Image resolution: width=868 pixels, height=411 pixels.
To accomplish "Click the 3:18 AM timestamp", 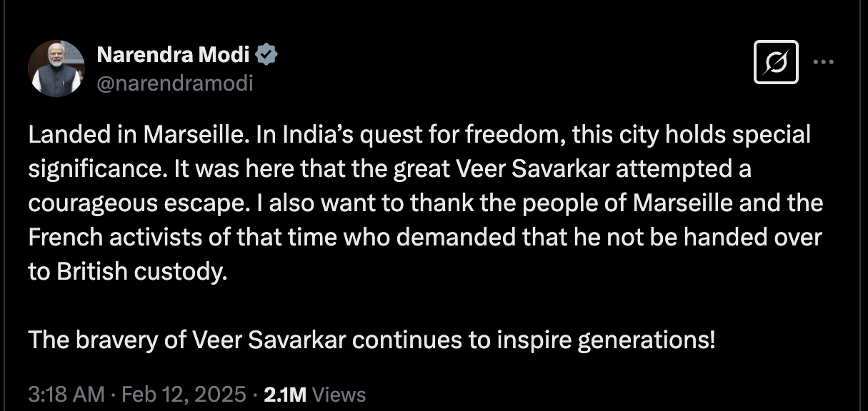I will tap(66, 395).
